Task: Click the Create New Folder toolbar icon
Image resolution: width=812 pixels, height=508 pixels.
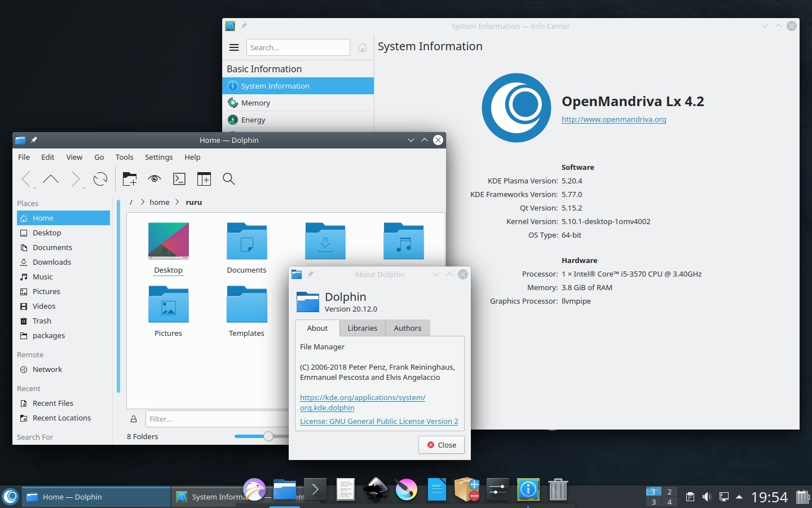Action: pyautogui.click(x=130, y=179)
